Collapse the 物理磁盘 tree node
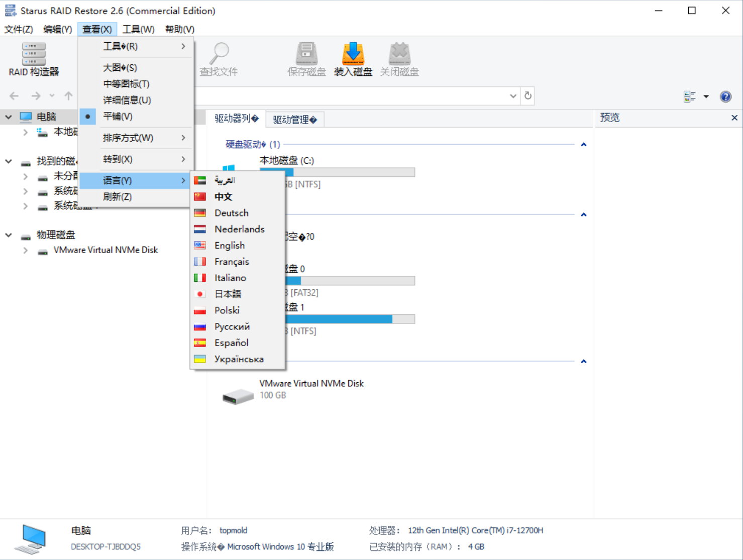 (9, 235)
